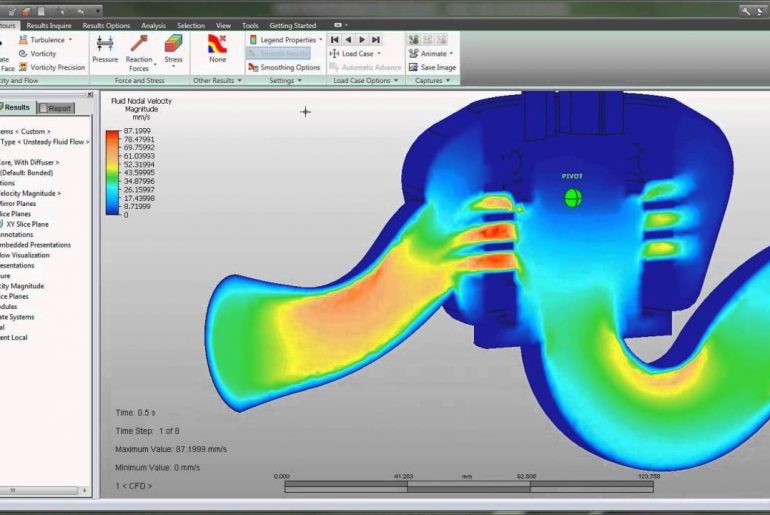This screenshot has width=770, height=515.
Task: Open the Getting Started tab
Action: click(294, 25)
